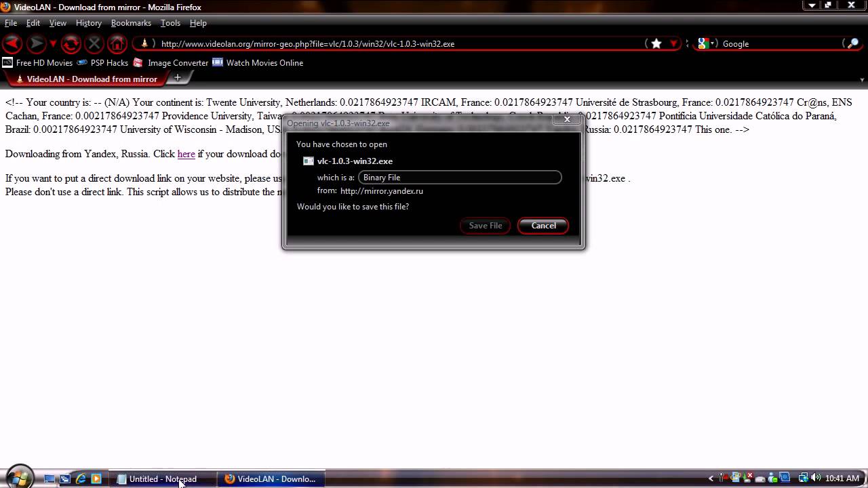Open the File menu
This screenshot has height=488, width=868.
pos(11,23)
